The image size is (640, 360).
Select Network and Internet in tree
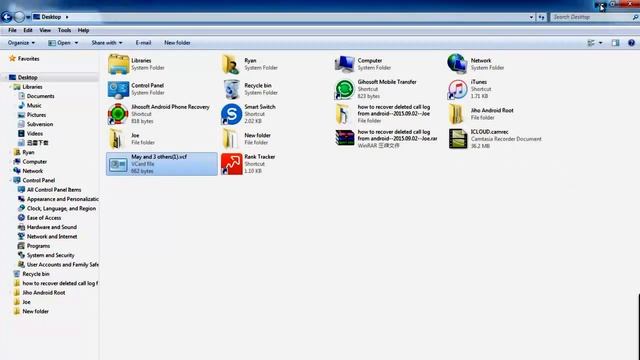click(x=52, y=237)
